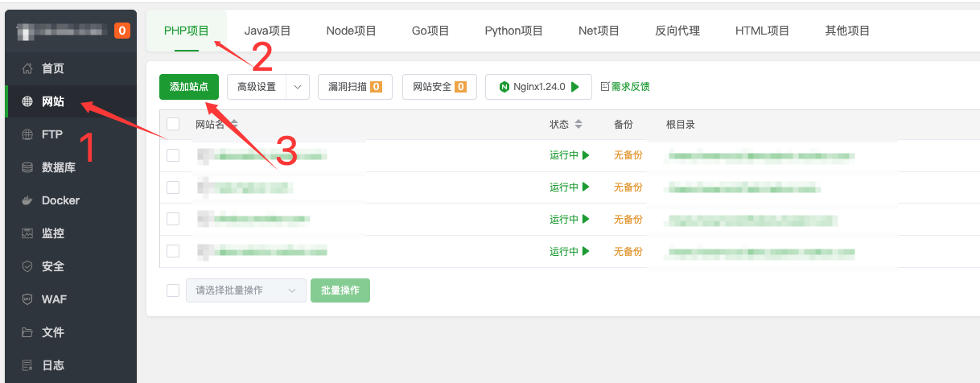Click the shield icon for 安全
The width and height of the screenshot is (980, 383).
click(x=27, y=266)
